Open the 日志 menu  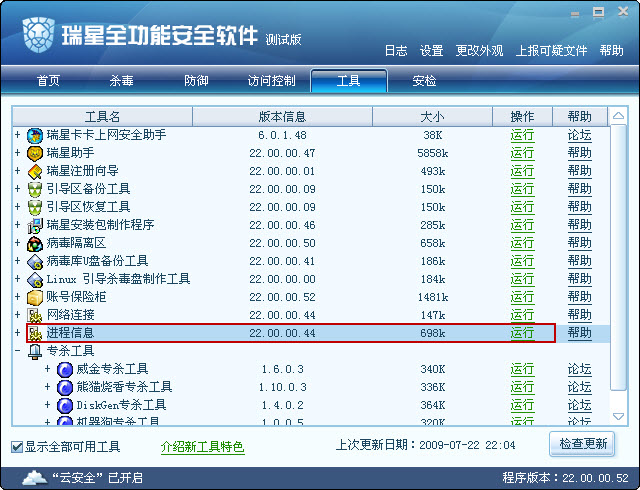click(396, 51)
